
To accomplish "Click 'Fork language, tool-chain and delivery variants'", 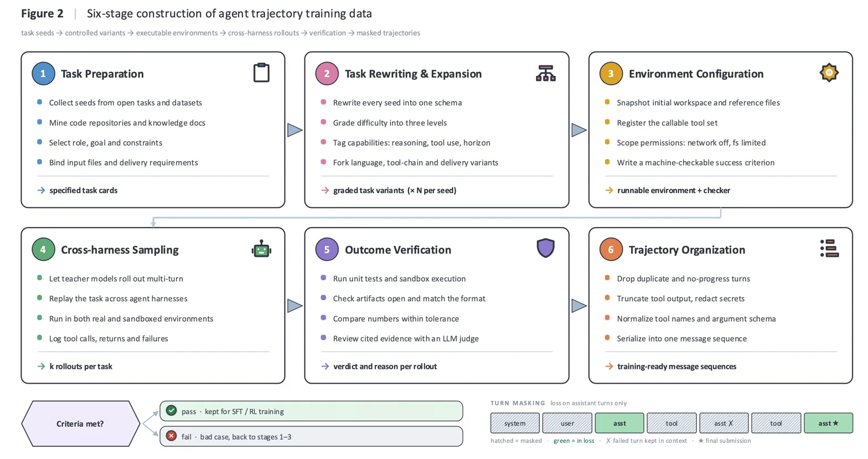I will (416, 162).
